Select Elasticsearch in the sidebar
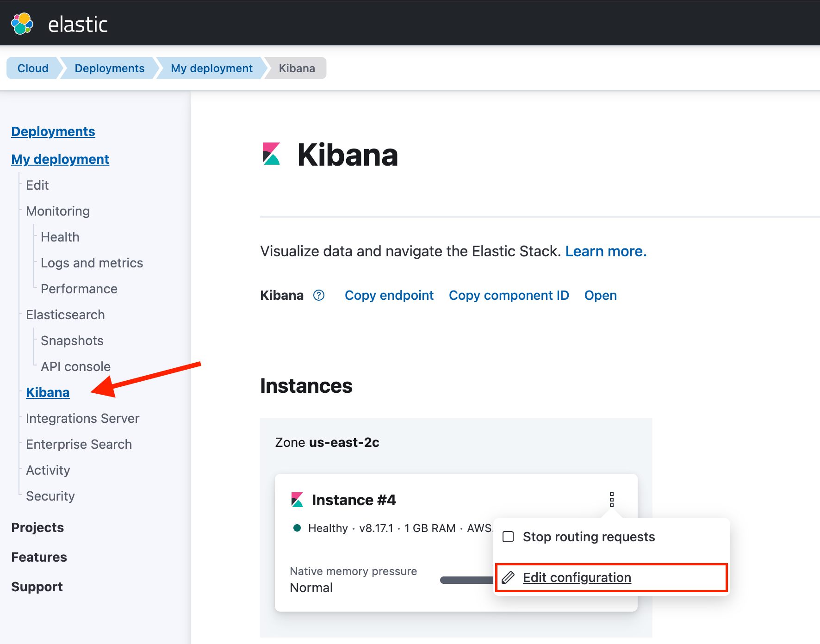The height and width of the screenshot is (644, 820). [65, 315]
